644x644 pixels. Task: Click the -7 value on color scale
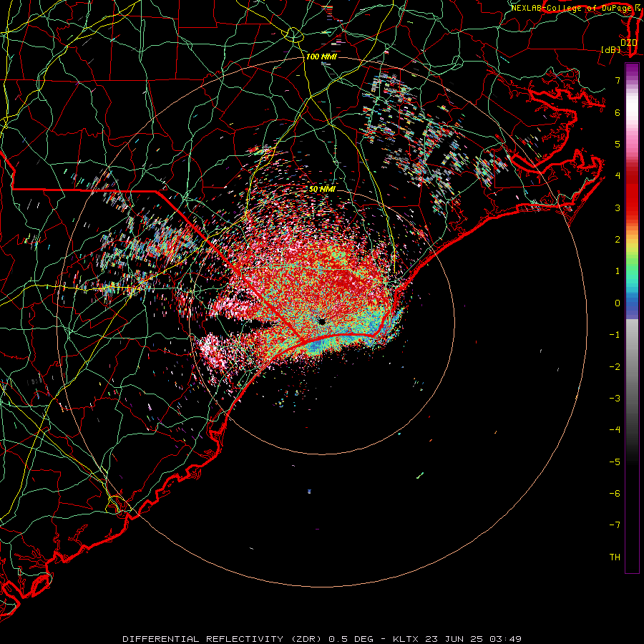tap(615, 525)
